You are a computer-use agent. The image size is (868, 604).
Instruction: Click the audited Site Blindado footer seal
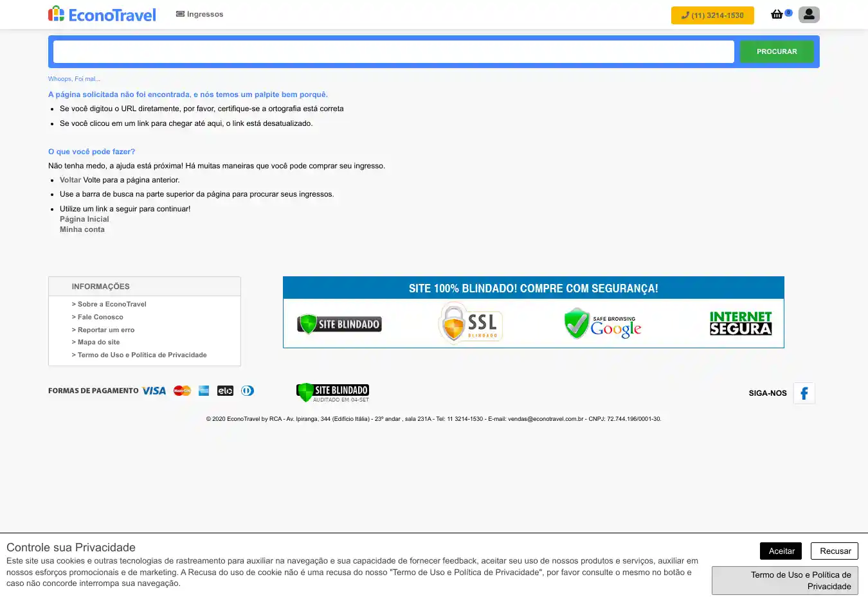pyautogui.click(x=332, y=392)
